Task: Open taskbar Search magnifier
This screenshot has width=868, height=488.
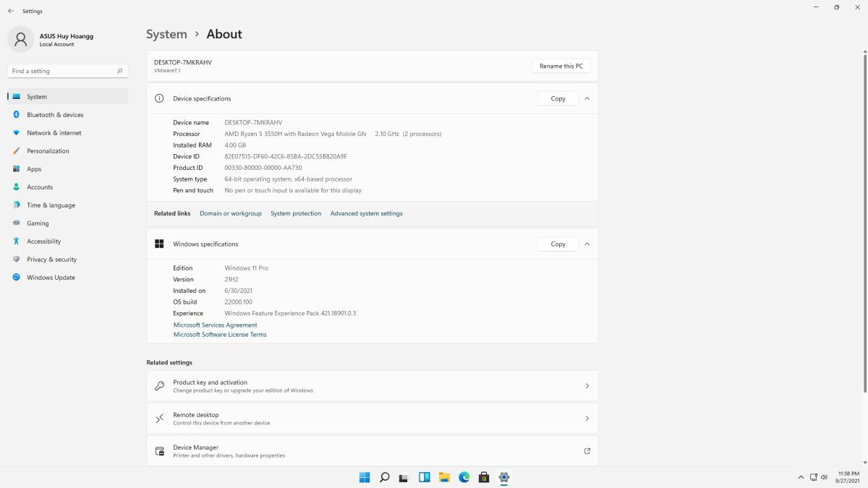Action: 385,477
